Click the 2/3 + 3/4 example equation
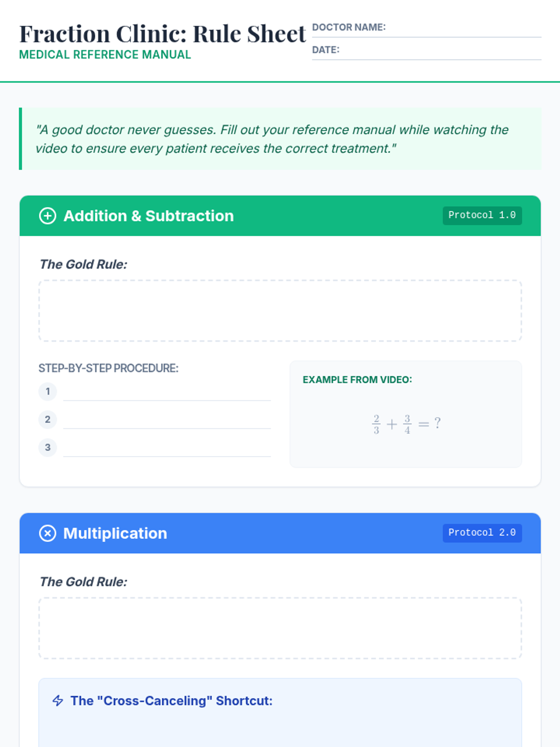This screenshot has height=747, width=560. pyautogui.click(x=406, y=424)
